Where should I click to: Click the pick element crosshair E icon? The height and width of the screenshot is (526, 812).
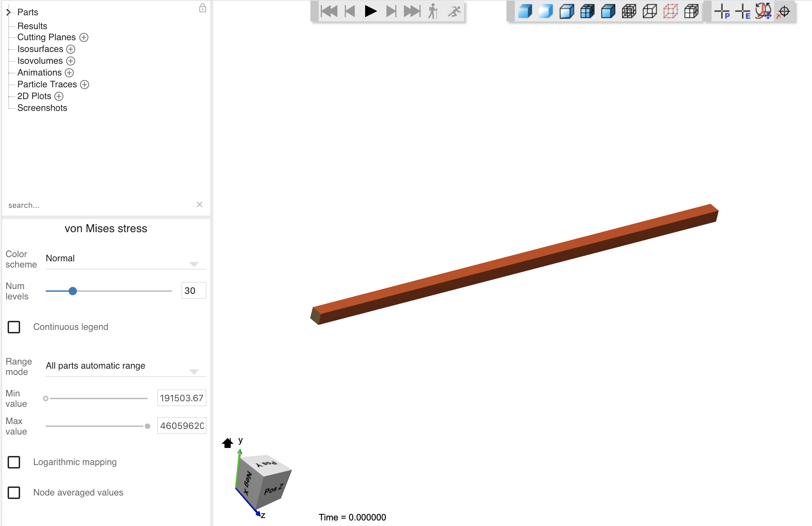(x=743, y=11)
